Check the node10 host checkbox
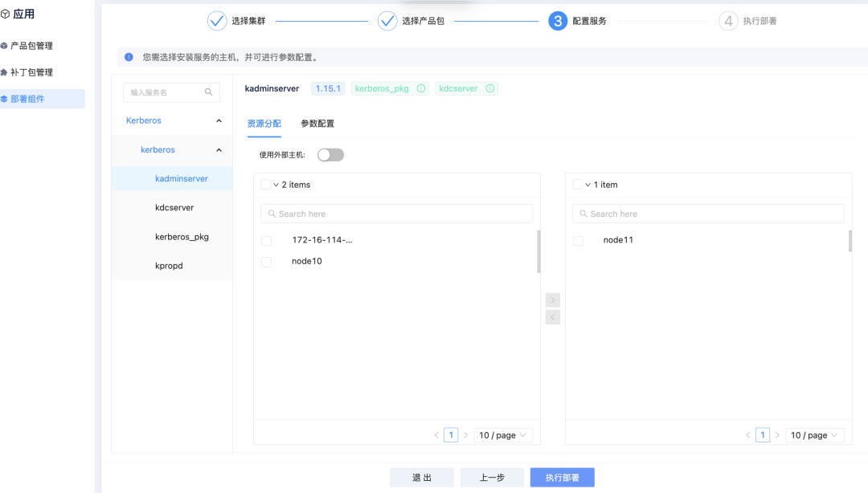The width and height of the screenshot is (868, 493). point(266,261)
